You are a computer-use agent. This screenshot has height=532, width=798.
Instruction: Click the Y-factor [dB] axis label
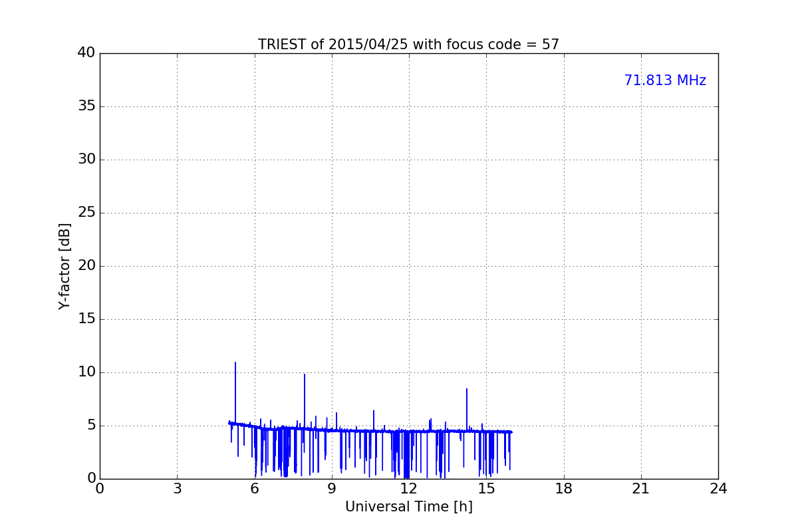(x=65, y=266)
